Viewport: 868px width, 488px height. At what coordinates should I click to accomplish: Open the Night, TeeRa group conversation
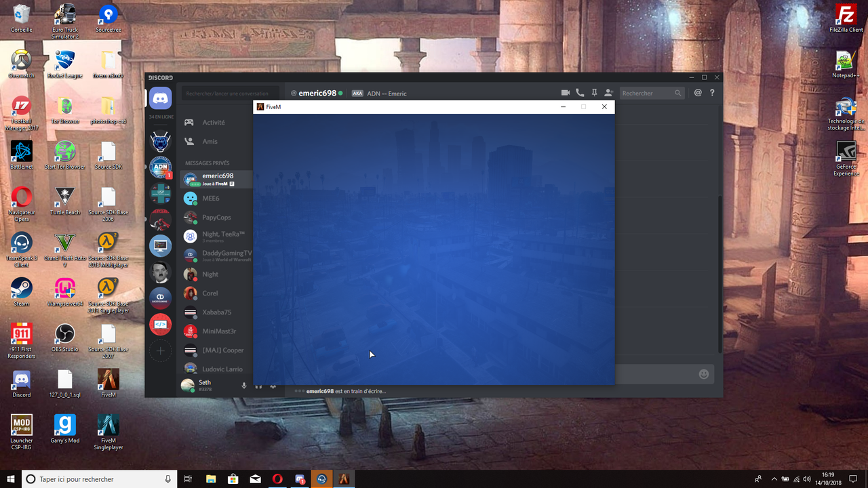pyautogui.click(x=216, y=237)
